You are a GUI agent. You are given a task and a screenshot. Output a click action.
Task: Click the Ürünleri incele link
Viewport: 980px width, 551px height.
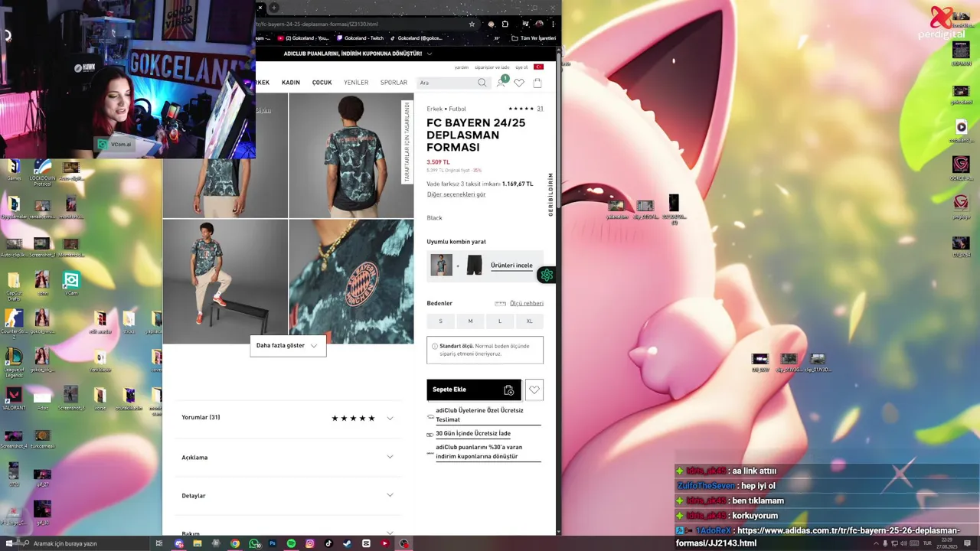click(511, 266)
